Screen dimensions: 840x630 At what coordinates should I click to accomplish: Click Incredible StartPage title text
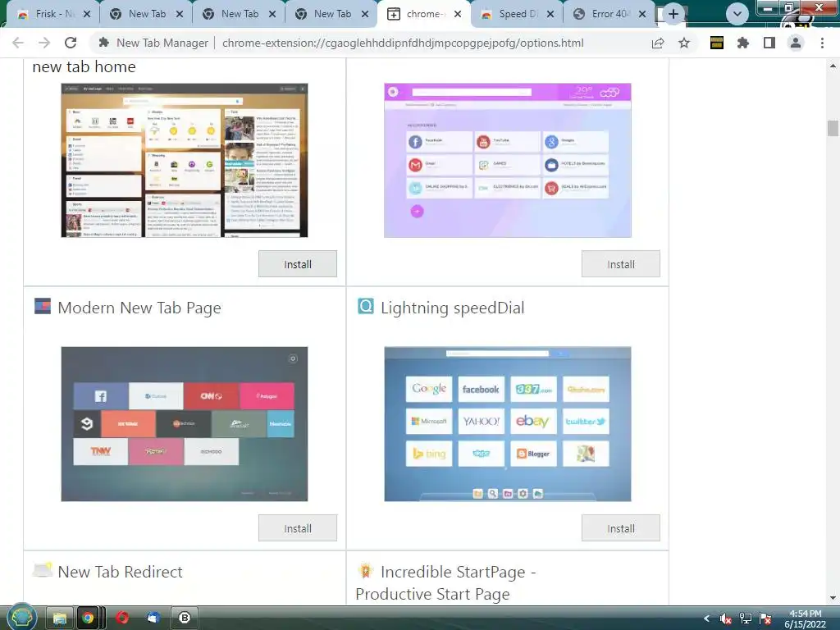(445, 583)
